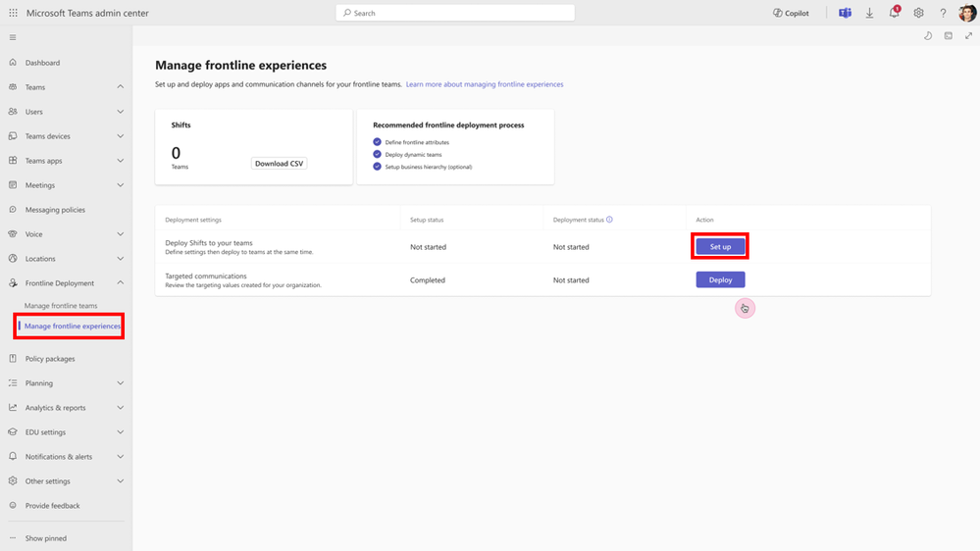
Task: Select 'Completed' setup status for Targeted communications
Action: (x=428, y=279)
